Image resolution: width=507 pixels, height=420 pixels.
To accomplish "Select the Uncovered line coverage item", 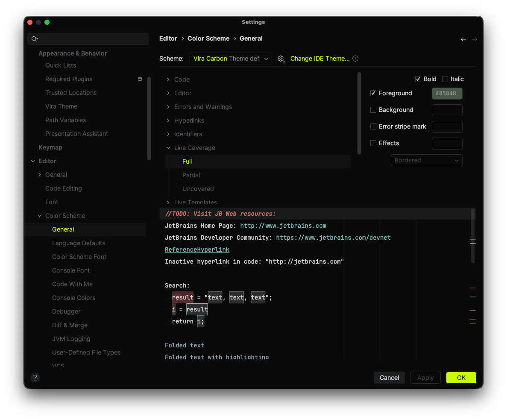I will pyautogui.click(x=198, y=189).
